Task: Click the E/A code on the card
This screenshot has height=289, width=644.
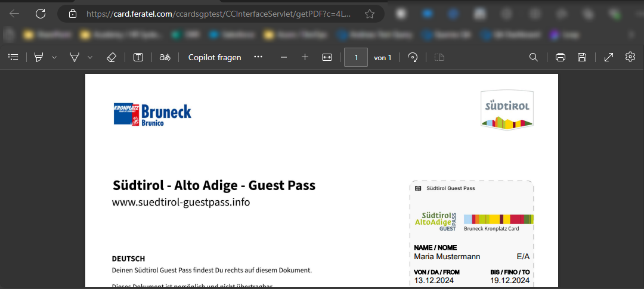Action: point(523,257)
